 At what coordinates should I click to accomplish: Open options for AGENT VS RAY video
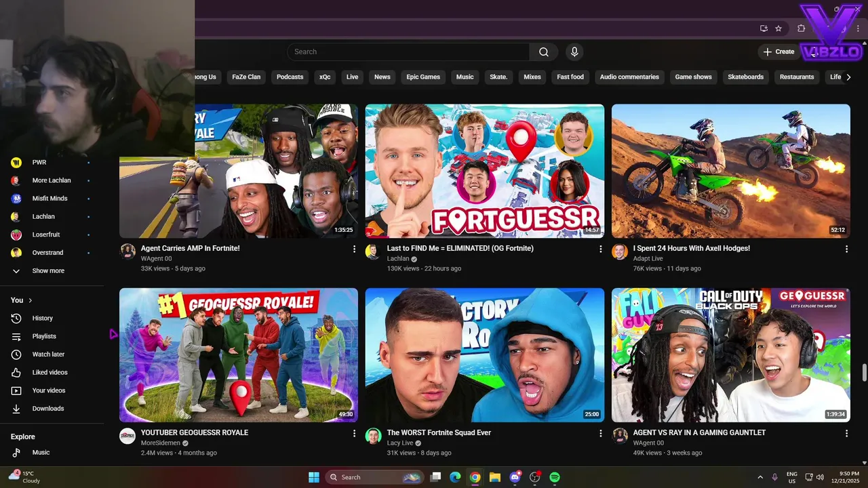pyautogui.click(x=846, y=434)
